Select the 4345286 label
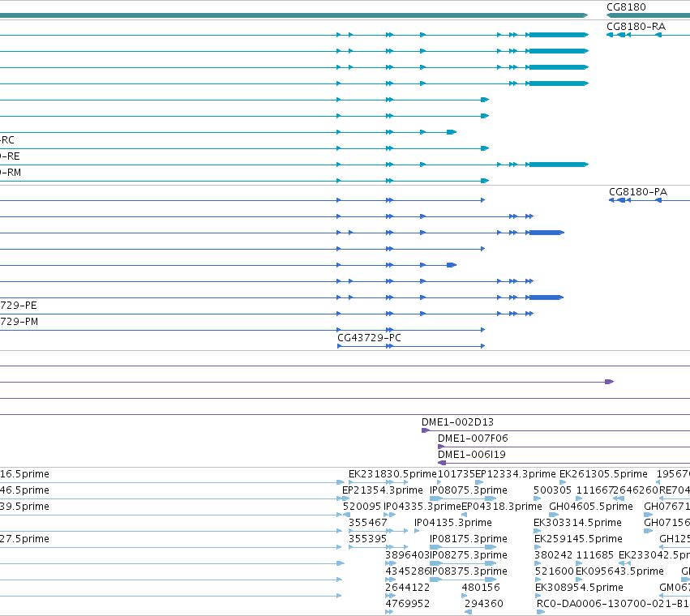690x616 pixels. point(407,571)
